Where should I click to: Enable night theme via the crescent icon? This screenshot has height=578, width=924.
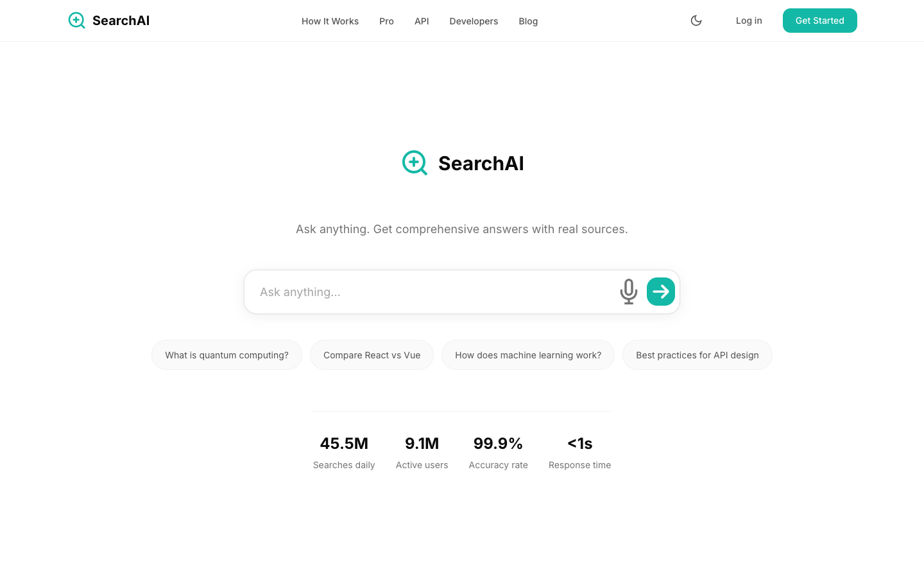tap(696, 20)
